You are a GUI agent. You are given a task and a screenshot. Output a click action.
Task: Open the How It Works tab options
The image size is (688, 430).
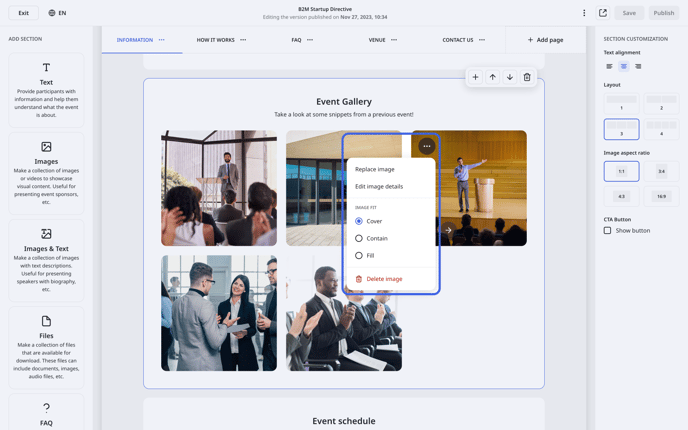[x=243, y=40]
